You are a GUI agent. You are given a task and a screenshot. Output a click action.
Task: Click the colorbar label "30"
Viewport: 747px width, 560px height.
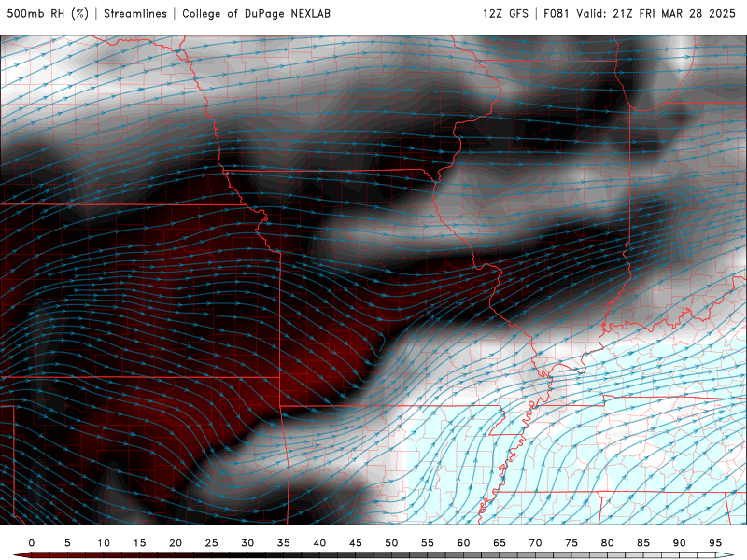click(x=247, y=543)
